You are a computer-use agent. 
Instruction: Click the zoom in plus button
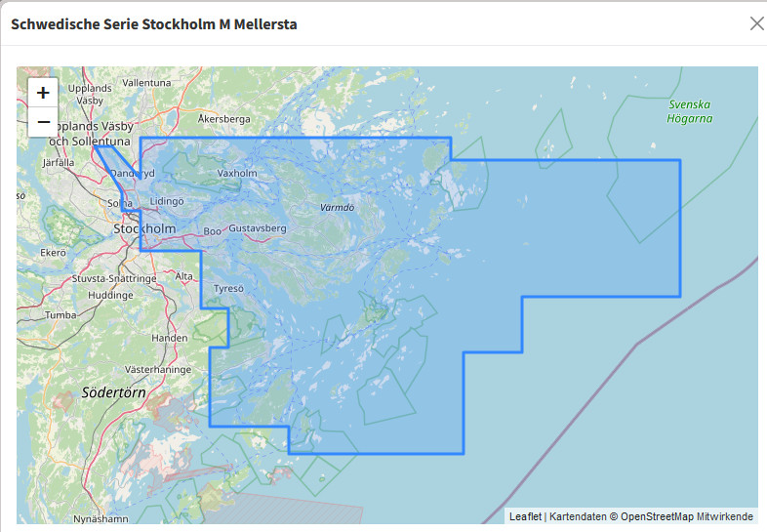pyautogui.click(x=43, y=93)
